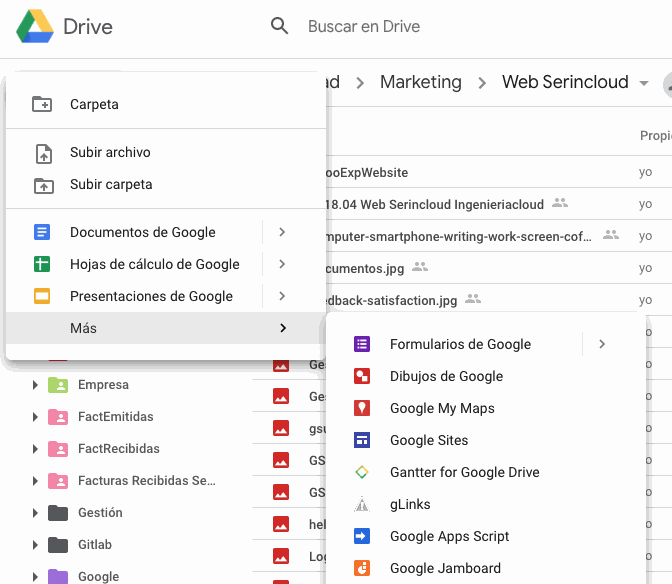Click the Google My Maps pin icon
This screenshot has width=672, height=584.
[x=362, y=408]
